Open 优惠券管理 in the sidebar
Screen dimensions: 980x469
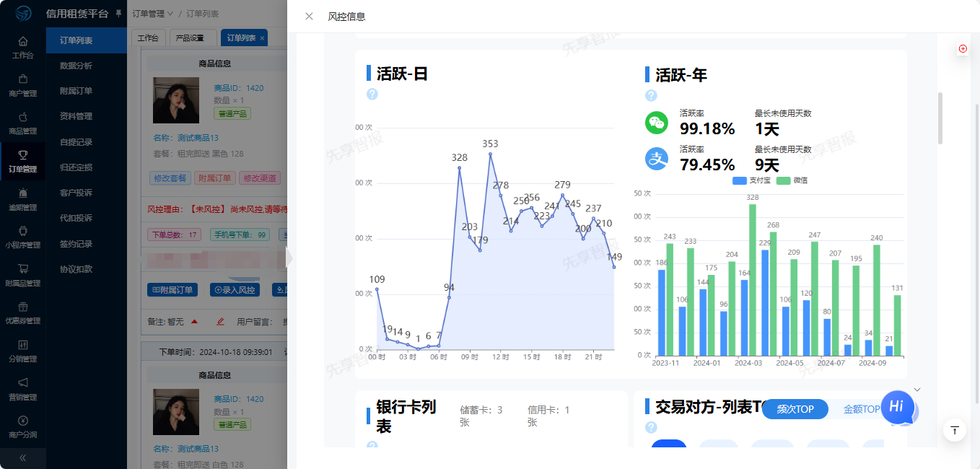pyautogui.click(x=22, y=312)
